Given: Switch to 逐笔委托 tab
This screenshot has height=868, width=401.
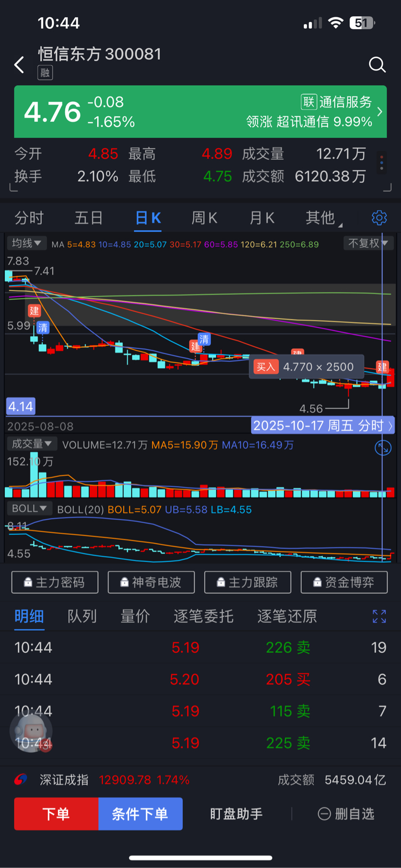Looking at the screenshot, I should click(203, 617).
